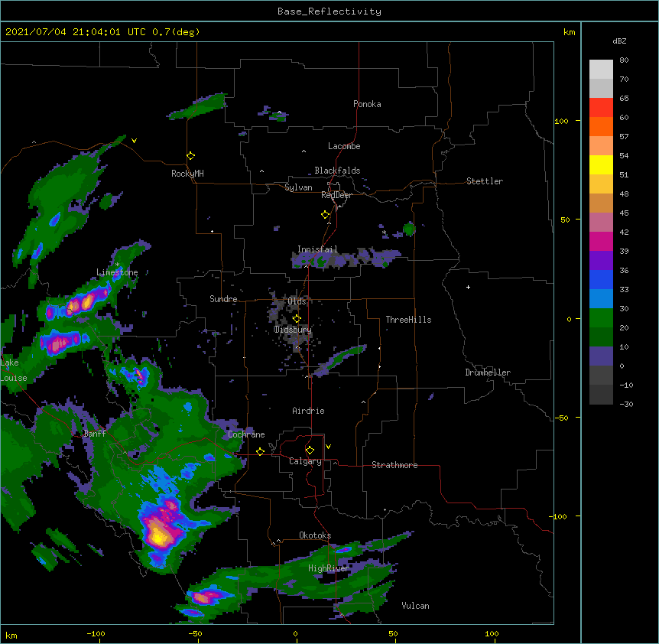The width and height of the screenshot is (659, 644).
Task: Pick the brown-orange 45-48 dBZ swatch
Action: (x=601, y=203)
